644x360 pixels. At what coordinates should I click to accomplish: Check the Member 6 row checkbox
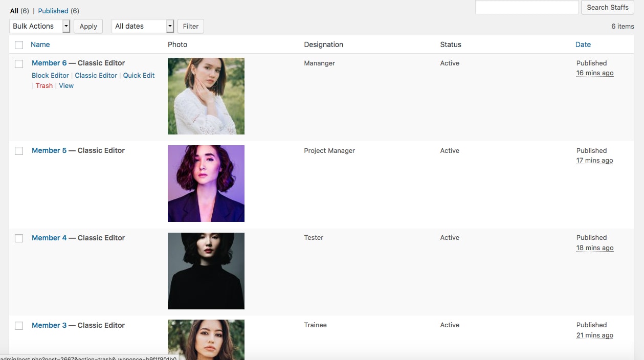[19, 64]
